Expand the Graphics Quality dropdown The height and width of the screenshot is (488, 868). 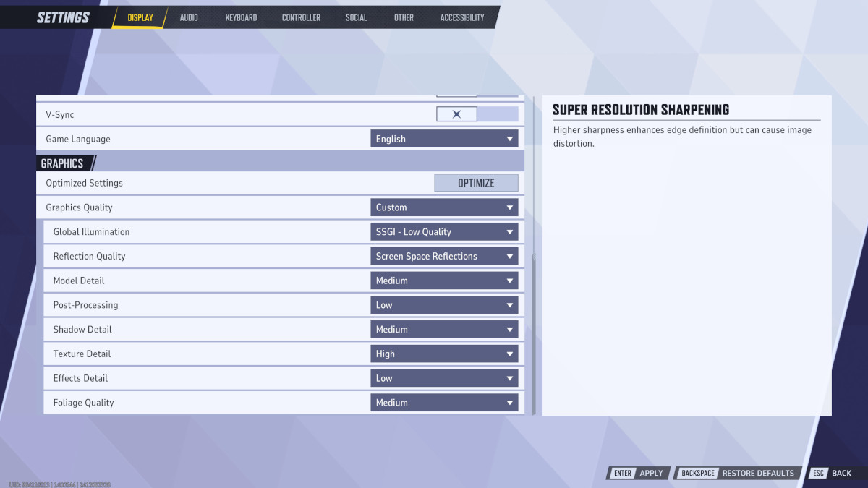(x=444, y=207)
